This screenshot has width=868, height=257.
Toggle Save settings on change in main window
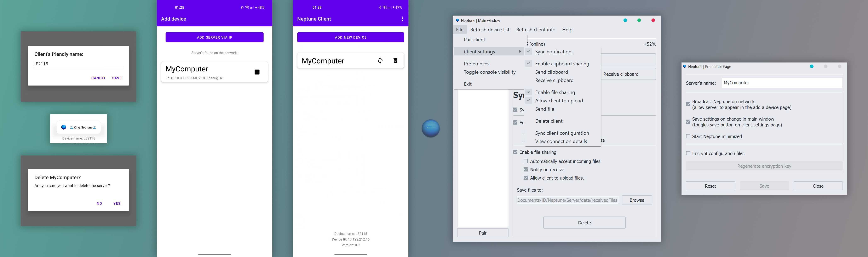coord(688,122)
